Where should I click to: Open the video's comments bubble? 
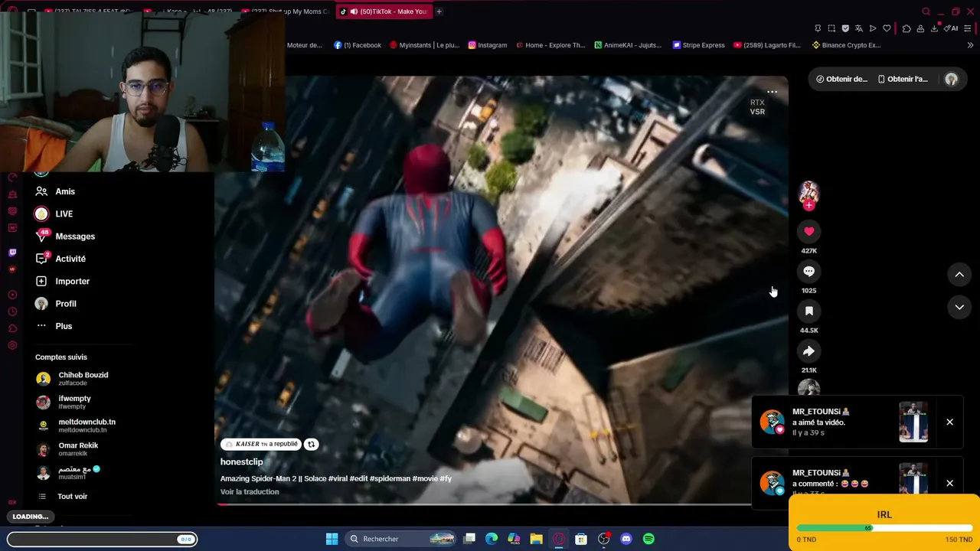[x=808, y=271]
